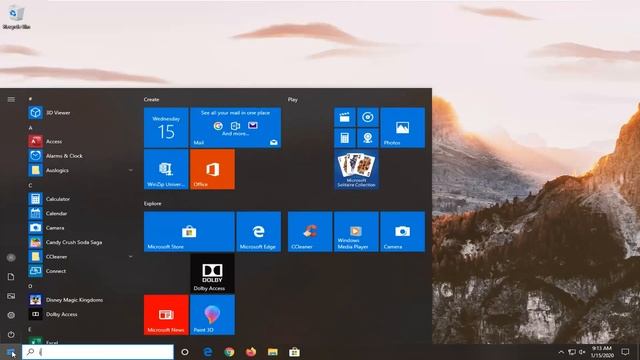Open the small Maps webcam tile
This screenshot has width=640, height=360.
click(x=368, y=138)
